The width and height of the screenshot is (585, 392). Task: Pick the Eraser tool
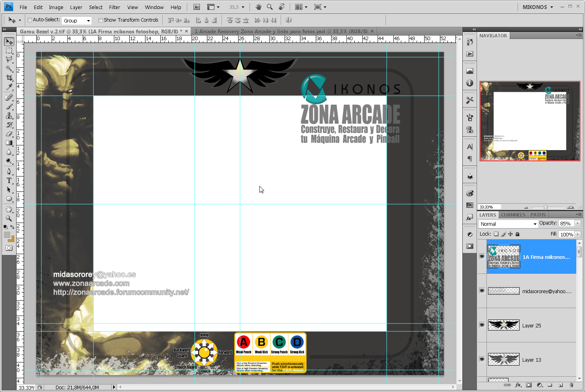9,134
